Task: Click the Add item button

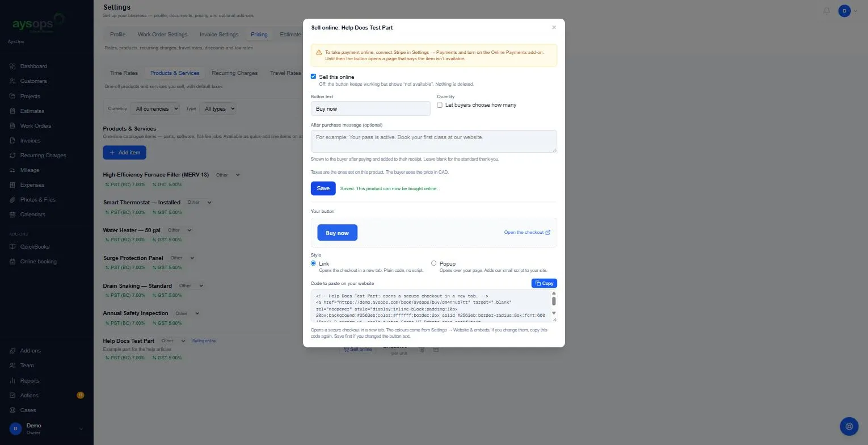Action: pyautogui.click(x=125, y=152)
